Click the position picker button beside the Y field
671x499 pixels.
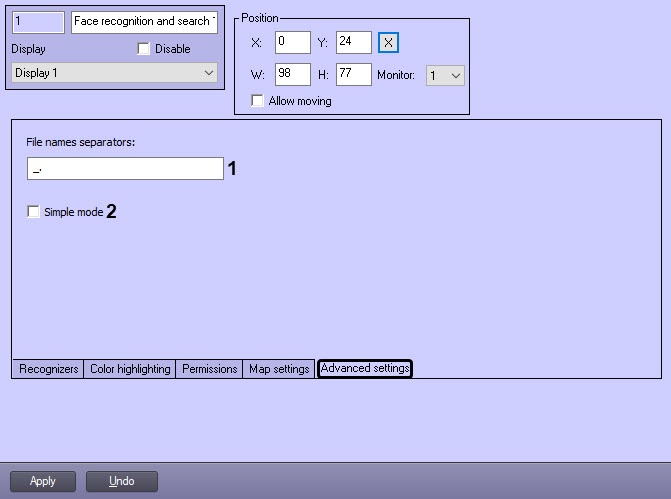tap(389, 43)
